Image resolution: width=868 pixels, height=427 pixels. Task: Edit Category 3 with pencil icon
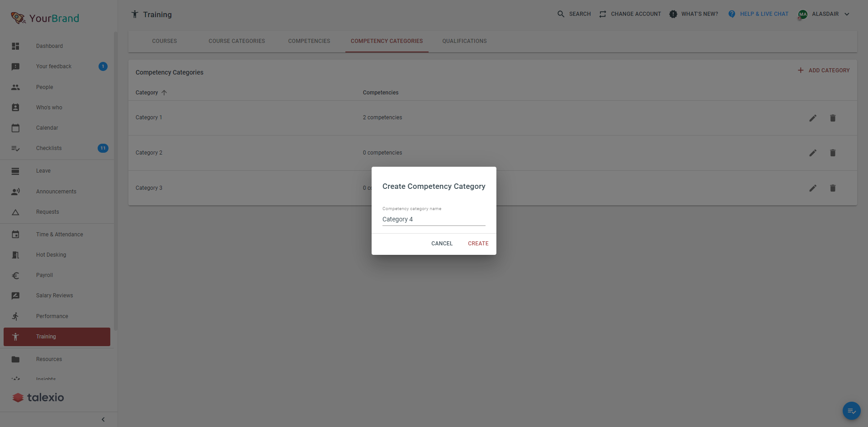tap(813, 188)
